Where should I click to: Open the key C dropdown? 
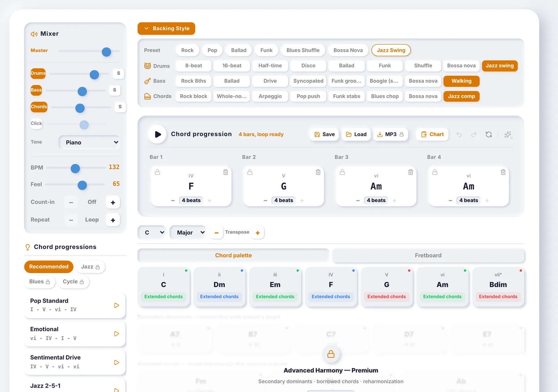point(152,232)
